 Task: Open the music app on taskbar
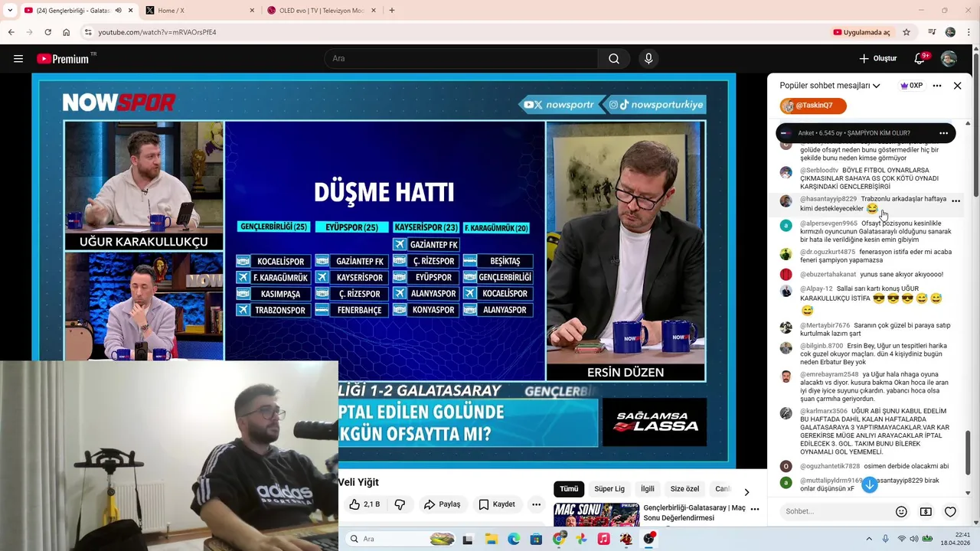click(603, 539)
